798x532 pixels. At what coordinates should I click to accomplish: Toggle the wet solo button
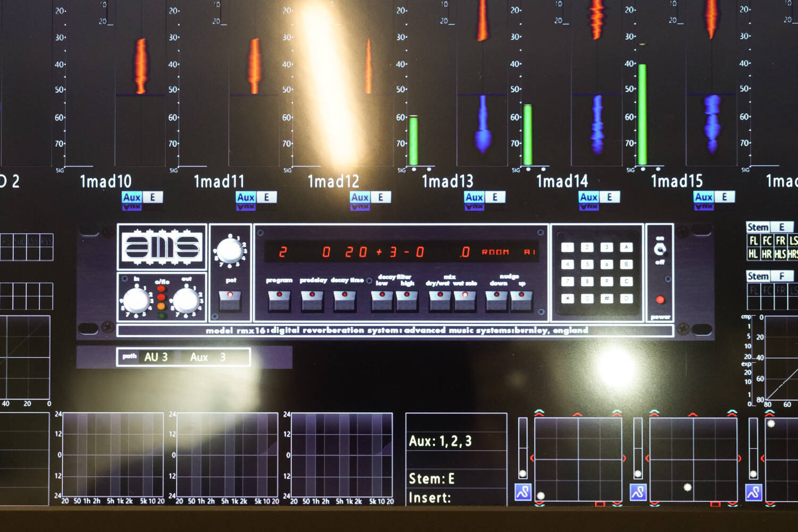[465, 301]
